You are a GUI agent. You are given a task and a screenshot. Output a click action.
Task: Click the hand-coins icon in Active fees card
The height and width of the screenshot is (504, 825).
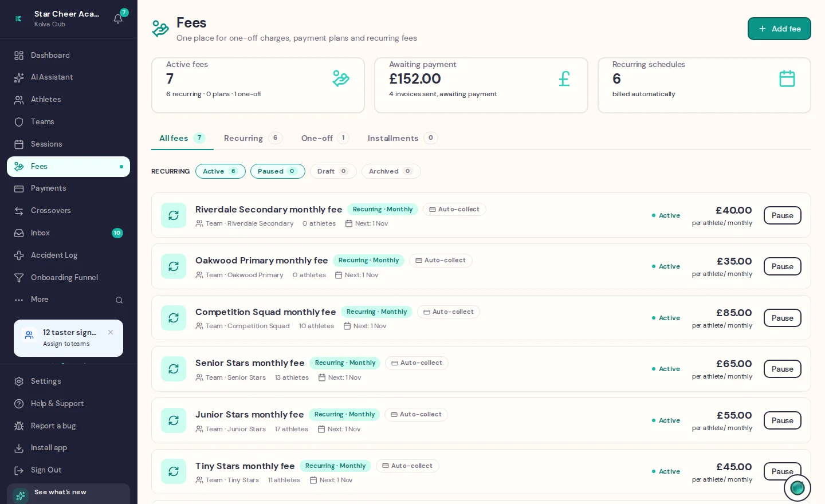[x=341, y=78]
